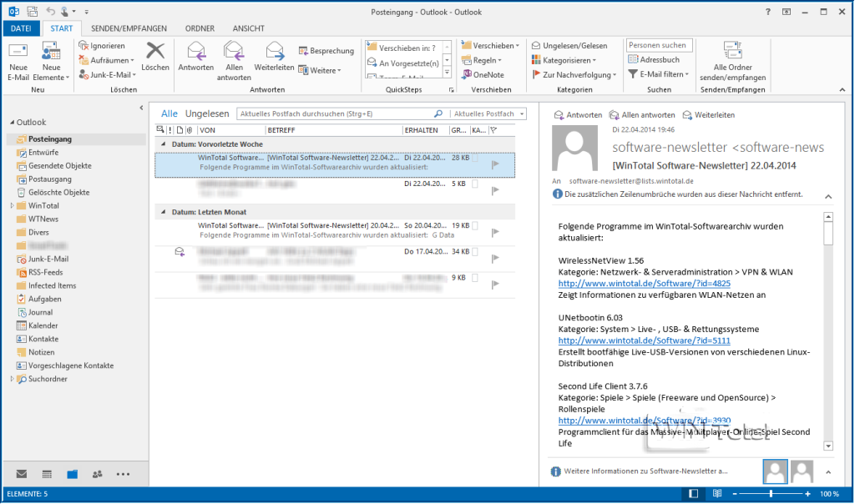855x504 pixels.
Task: Open the Adressbuch
Action: click(654, 60)
